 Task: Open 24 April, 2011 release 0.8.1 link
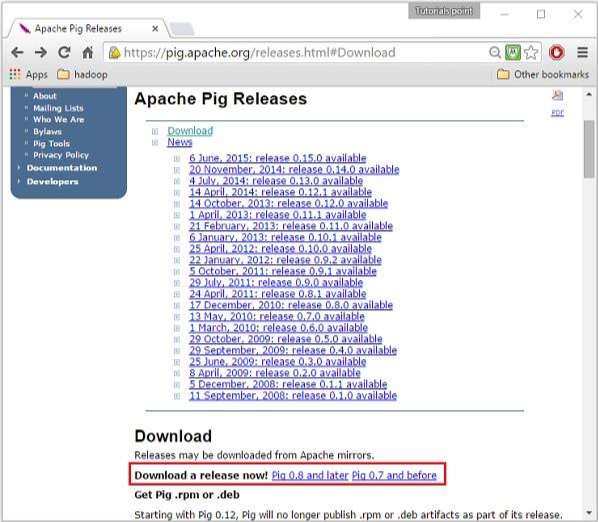(x=278, y=294)
